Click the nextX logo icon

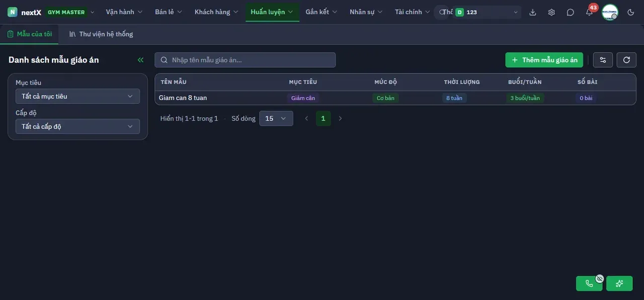[13, 12]
